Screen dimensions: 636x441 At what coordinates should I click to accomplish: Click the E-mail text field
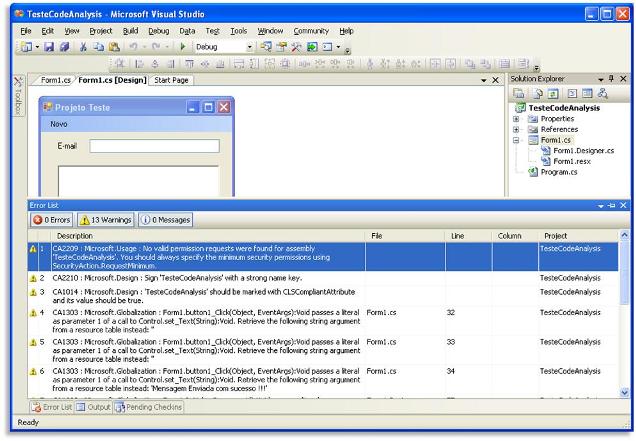click(154, 146)
